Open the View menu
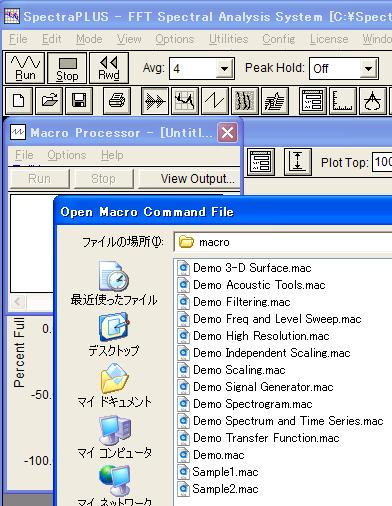This screenshot has width=392, height=506. click(129, 39)
